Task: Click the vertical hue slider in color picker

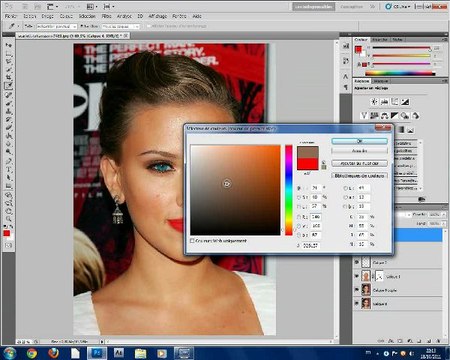Action: (x=289, y=190)
